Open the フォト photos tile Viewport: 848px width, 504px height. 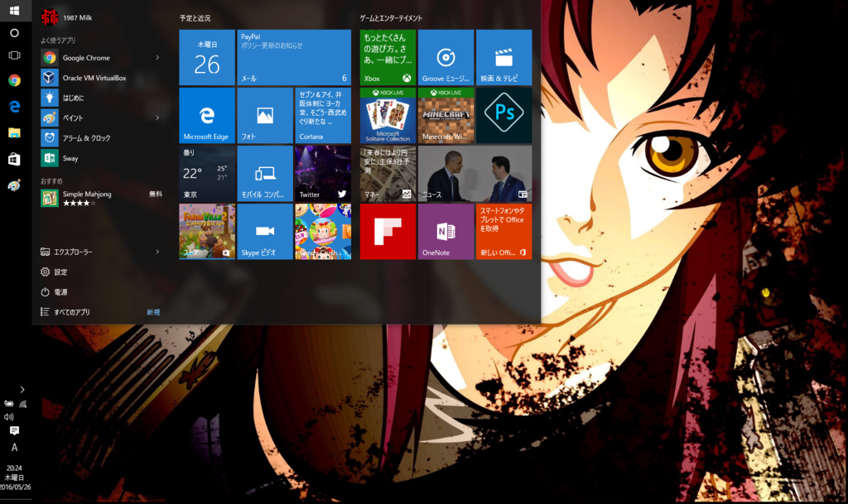click(x=265, y=116)
